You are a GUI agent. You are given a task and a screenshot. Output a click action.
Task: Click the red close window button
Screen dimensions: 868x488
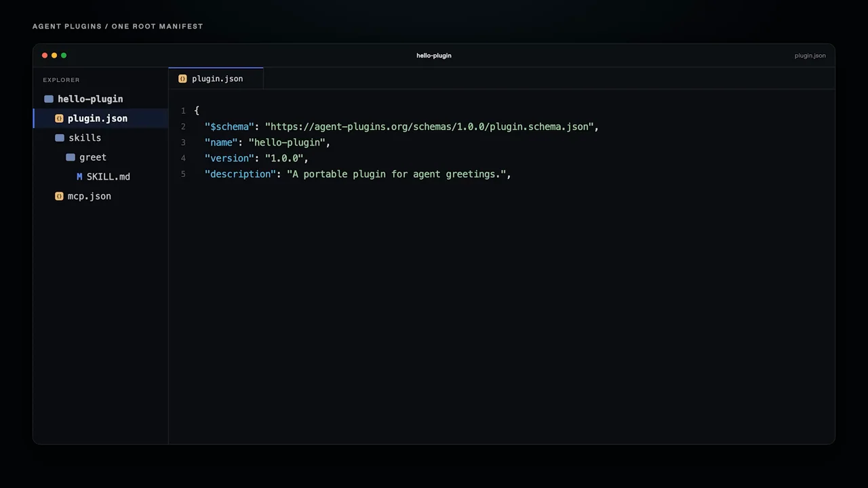[x=45, y=56]
